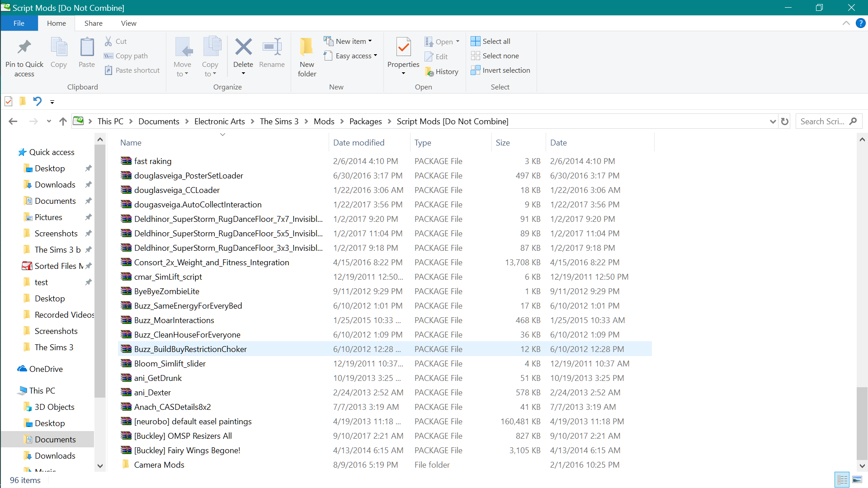Expand the Delete options arrow
Screen dimensions: 868x488
point(243,74)
